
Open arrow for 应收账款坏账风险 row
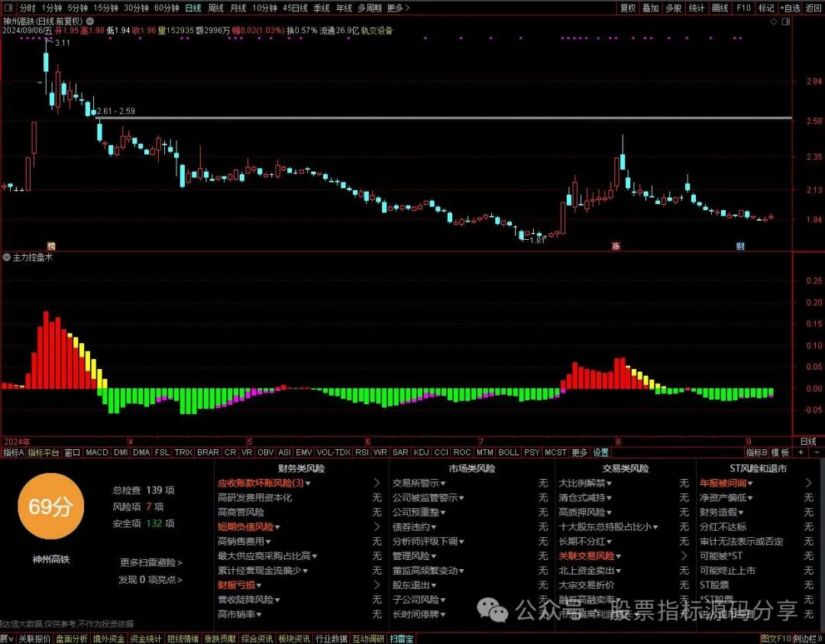point(377,483)
